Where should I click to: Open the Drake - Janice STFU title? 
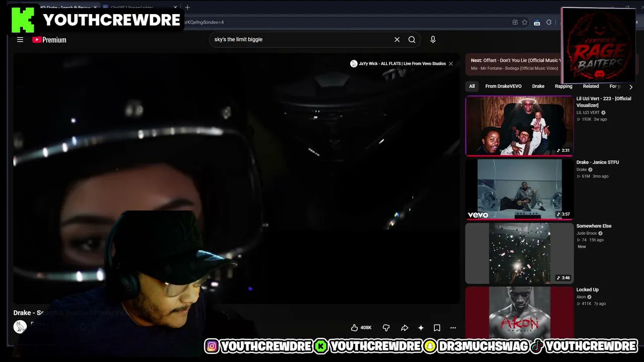click(598, 162)
